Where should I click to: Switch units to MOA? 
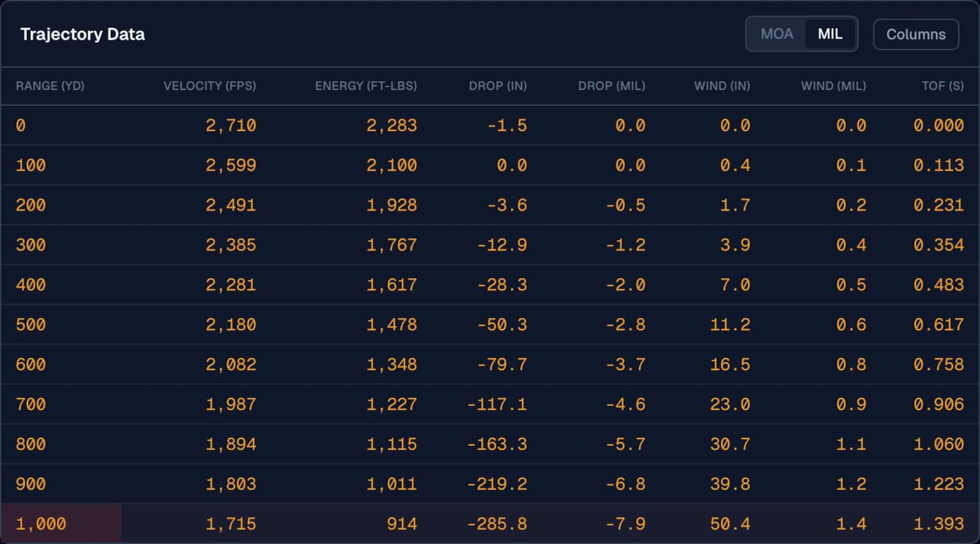coord(777,34)
